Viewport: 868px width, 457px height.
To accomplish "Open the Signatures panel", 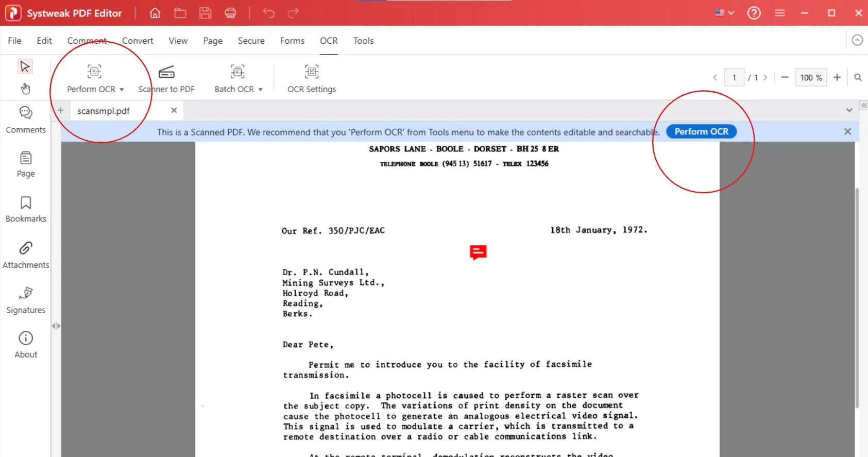I will click(x=26, y=300).
